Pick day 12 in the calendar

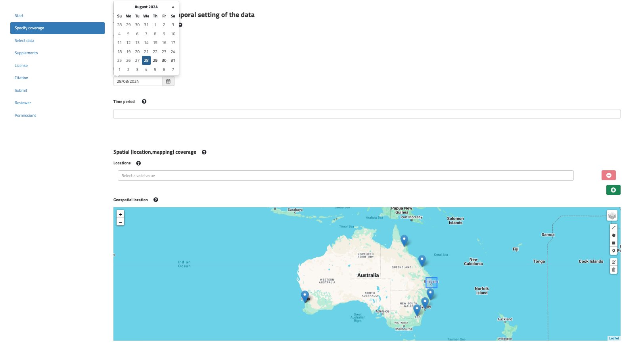(128, 43)
